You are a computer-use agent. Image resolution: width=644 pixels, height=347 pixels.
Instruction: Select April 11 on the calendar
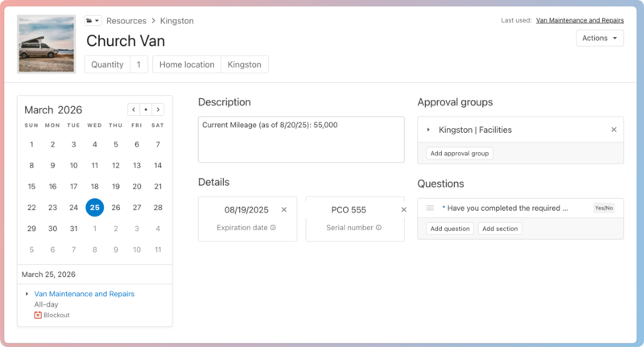[x=158, y=250]
